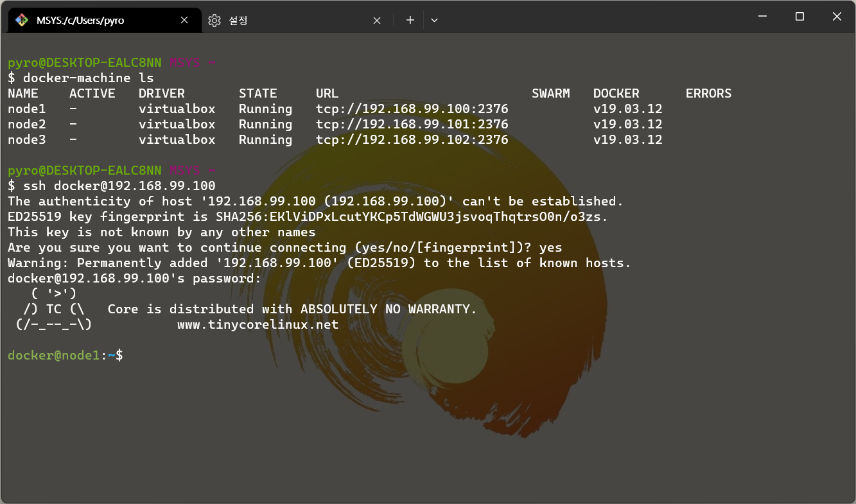Screen dimensions: 856x504
Task: Click the node2 row name
Action: [27, 124]
